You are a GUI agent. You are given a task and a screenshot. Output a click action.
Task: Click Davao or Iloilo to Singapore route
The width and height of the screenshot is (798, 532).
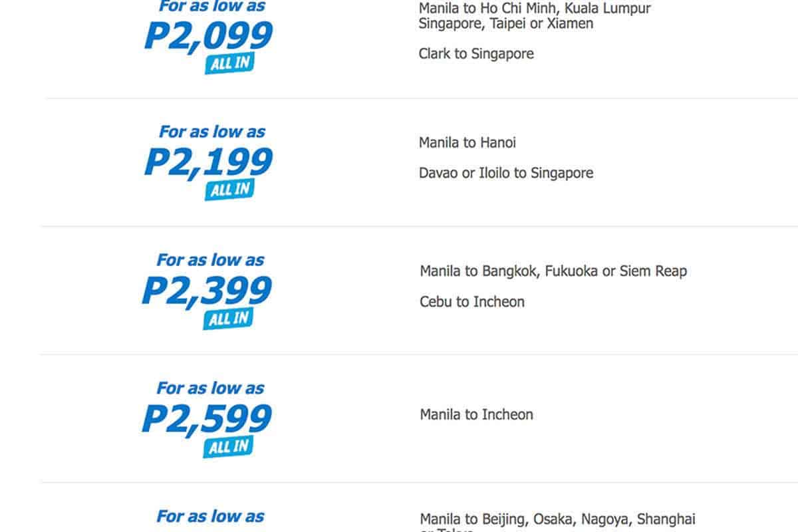click(506, 173)
